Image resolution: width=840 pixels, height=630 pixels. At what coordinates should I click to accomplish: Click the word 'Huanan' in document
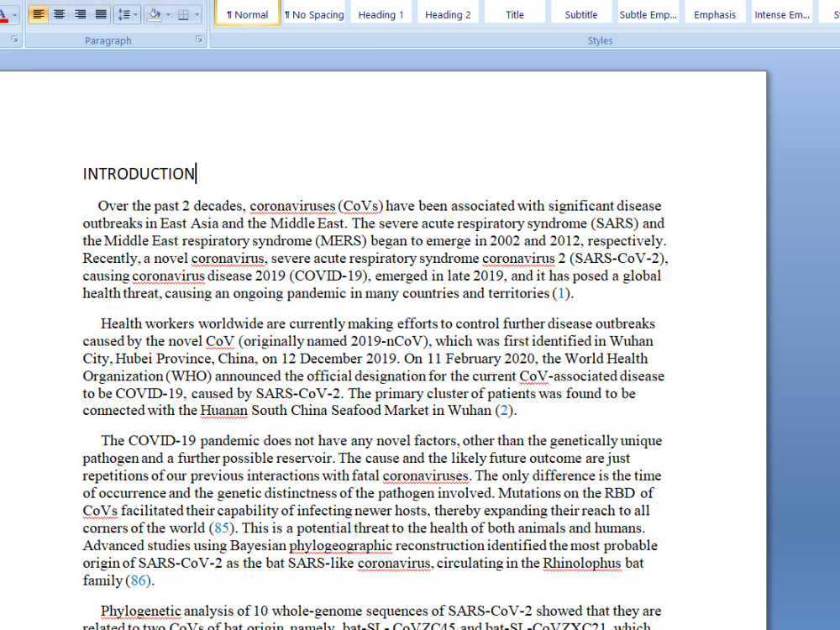pyautogui.click(x=224, y=411)
